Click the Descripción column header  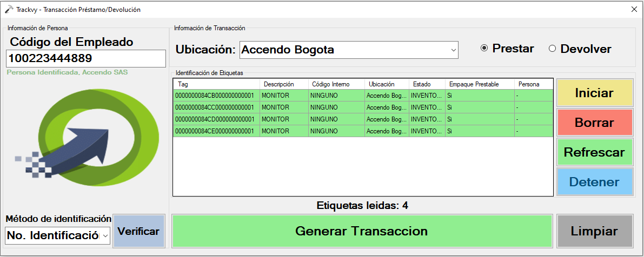284,84
